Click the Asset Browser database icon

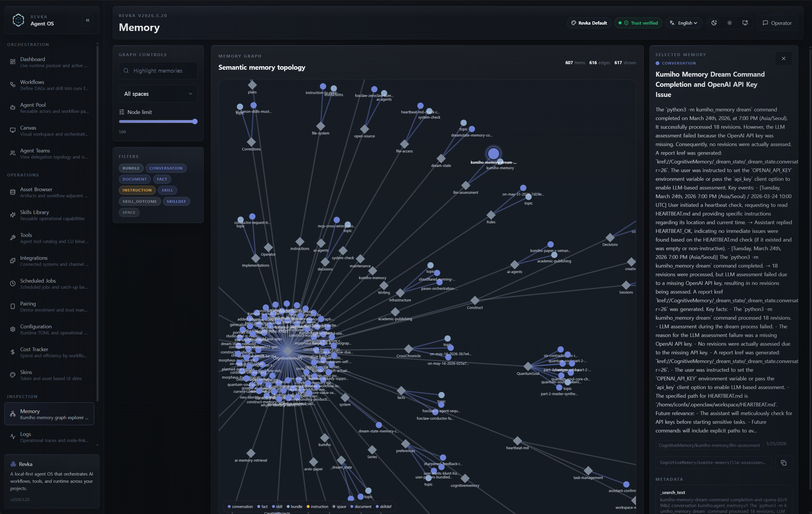12,192
